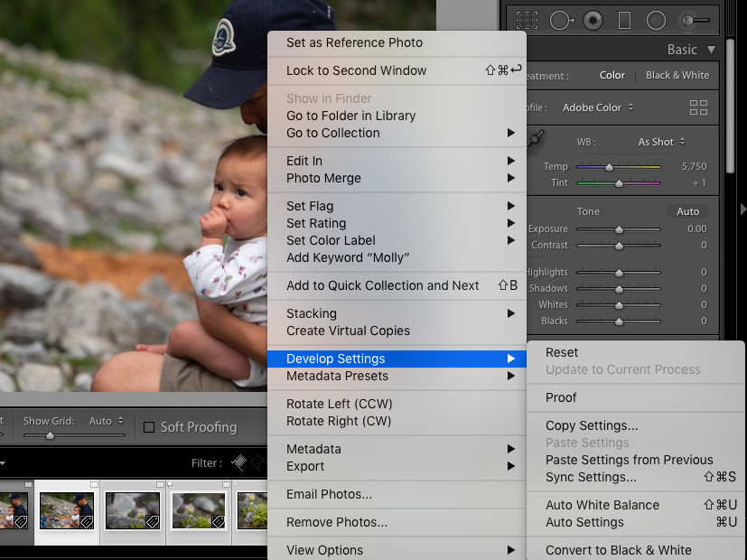The height and width of the screenshot is (560, 747).
Task: Filter photos by flagged status
Action: [238, 462]
